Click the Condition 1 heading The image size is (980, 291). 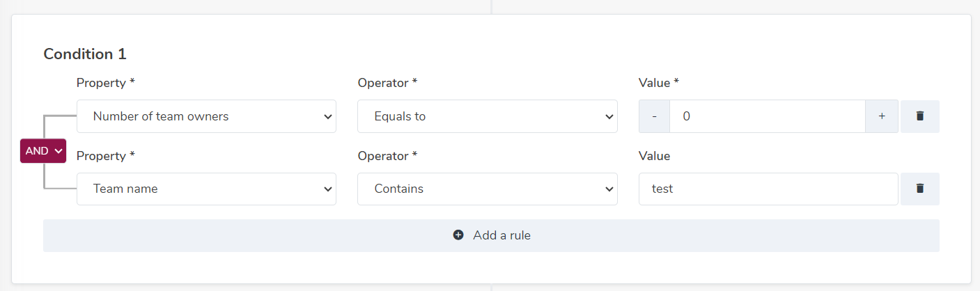point(85,54)
